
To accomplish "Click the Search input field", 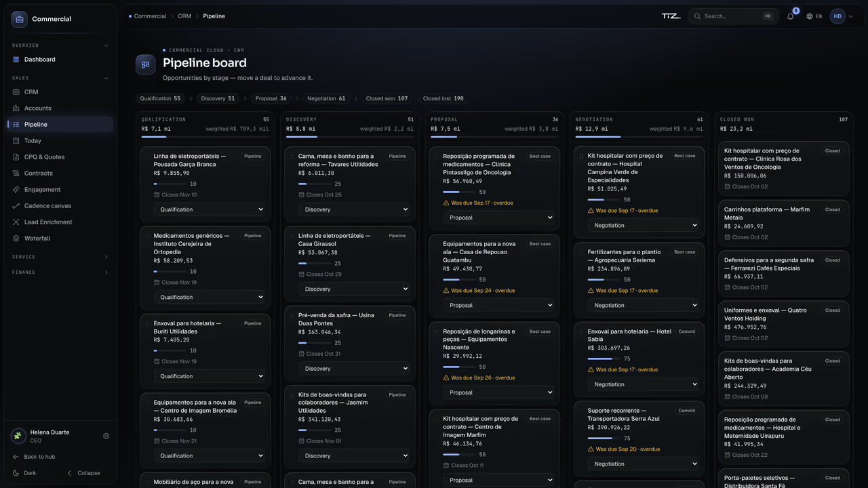I will [x=734, y=16].
